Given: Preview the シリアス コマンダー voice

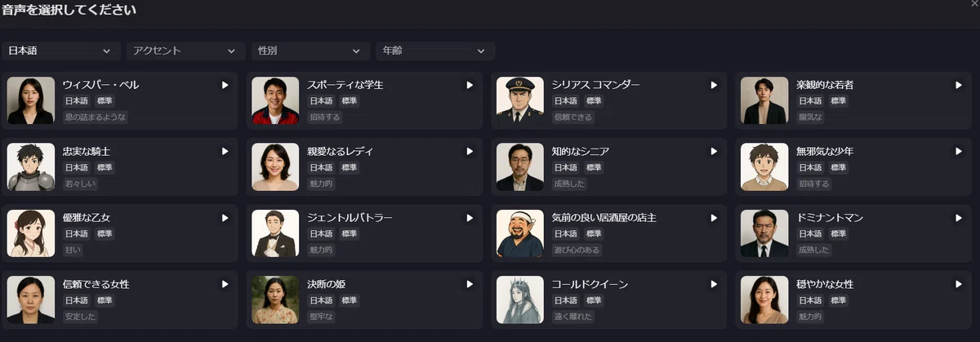Looking at the screenshot, I should [714, 85].
